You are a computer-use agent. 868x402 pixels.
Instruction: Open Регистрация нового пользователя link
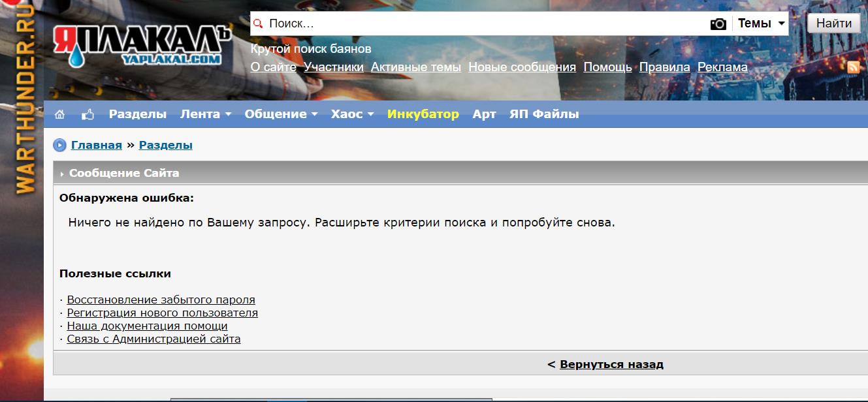pyautogui.click(x=163, y=313)
